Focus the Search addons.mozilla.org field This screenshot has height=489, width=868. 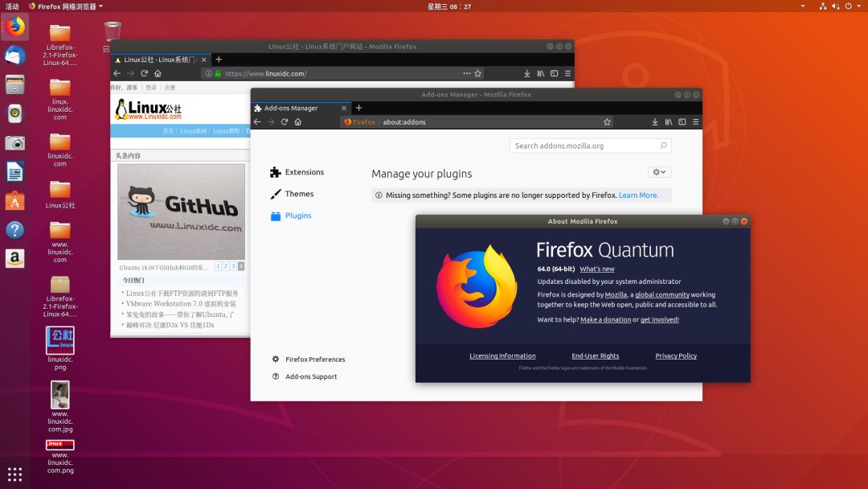click(590, 146)
